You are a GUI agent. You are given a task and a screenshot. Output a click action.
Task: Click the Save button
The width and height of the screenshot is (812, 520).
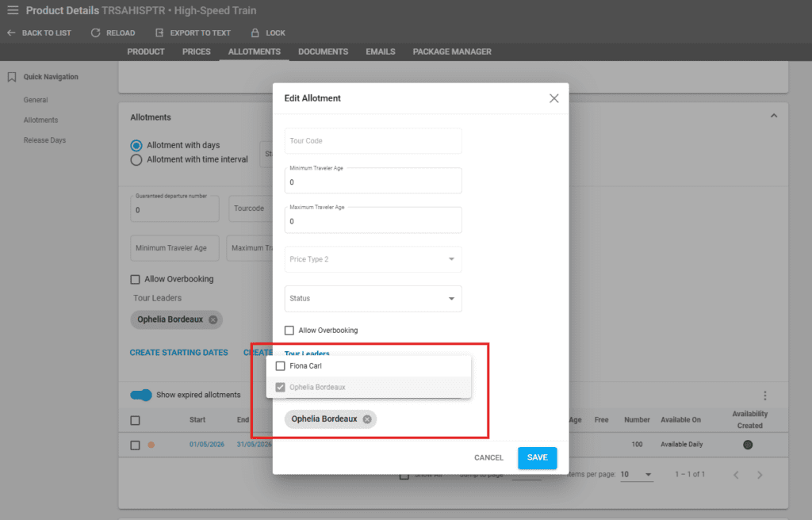point(537,457)
